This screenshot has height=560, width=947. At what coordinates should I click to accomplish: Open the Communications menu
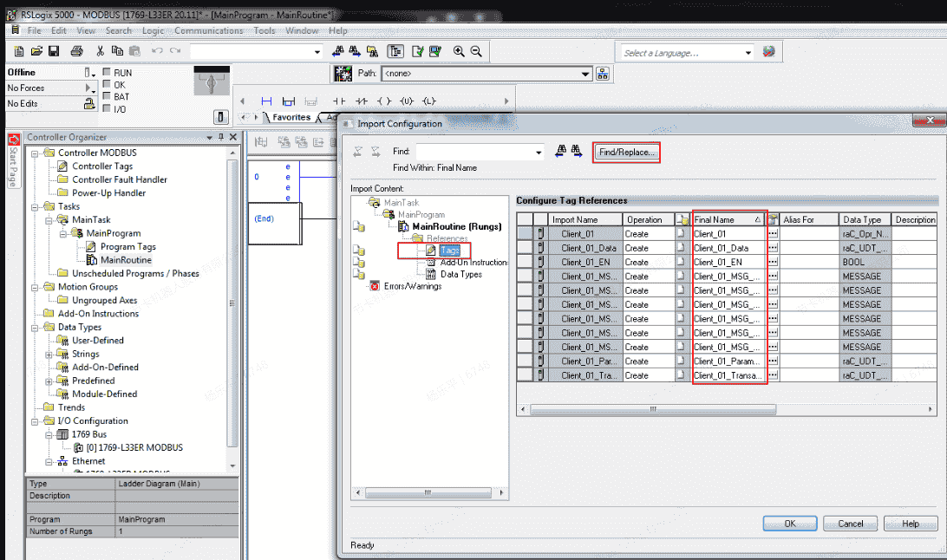pyautogui.click(x=209, y=30)
